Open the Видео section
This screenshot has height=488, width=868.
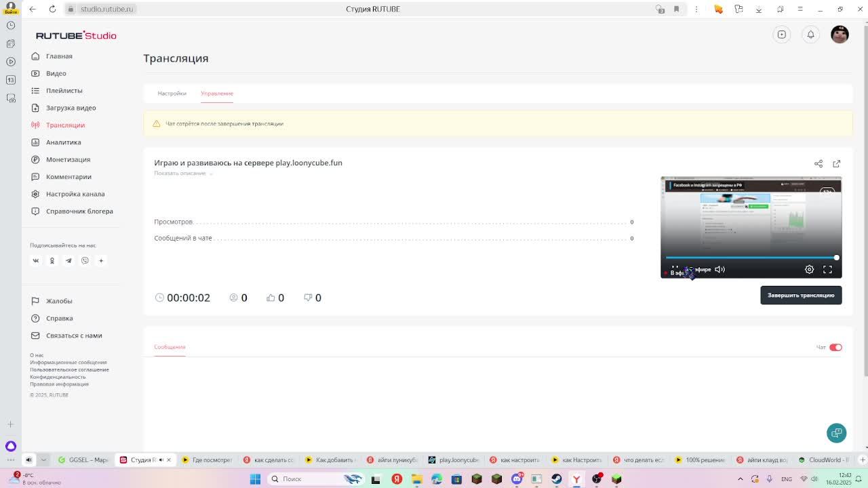56,73
